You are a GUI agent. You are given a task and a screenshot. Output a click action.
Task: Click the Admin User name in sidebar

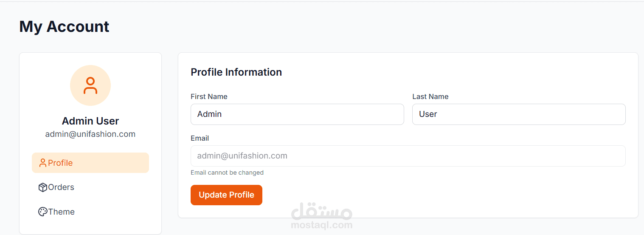point(90,121)
